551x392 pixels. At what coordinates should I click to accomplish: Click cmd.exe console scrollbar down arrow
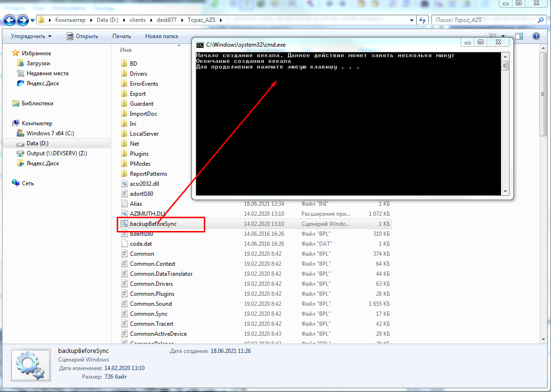pyautogui.click(x=505, y=191)
